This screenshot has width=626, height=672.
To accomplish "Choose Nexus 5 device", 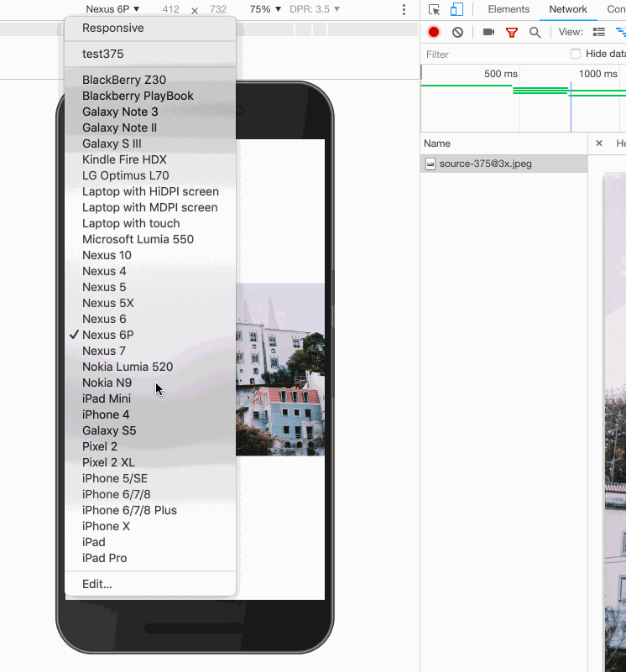I will click(x=150, y=287).
